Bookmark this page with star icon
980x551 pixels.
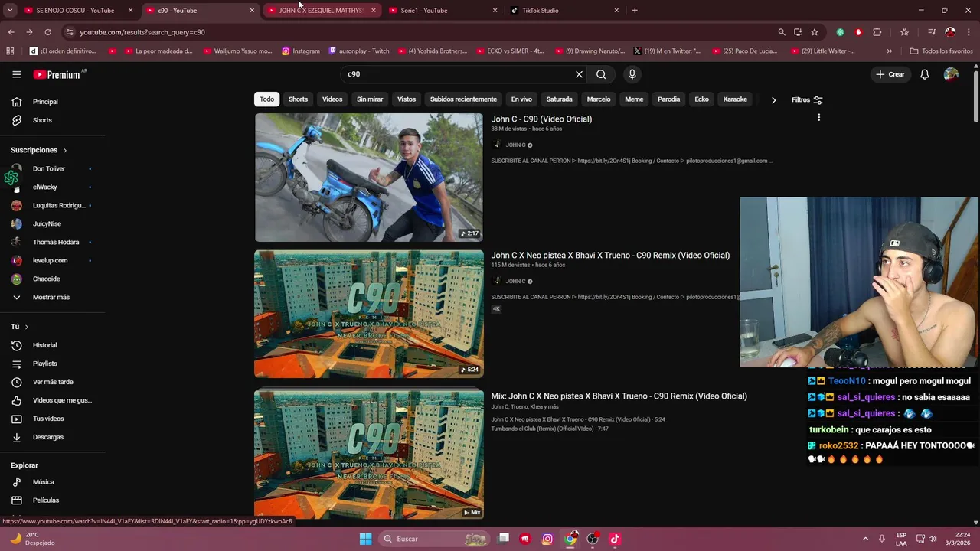815,32
